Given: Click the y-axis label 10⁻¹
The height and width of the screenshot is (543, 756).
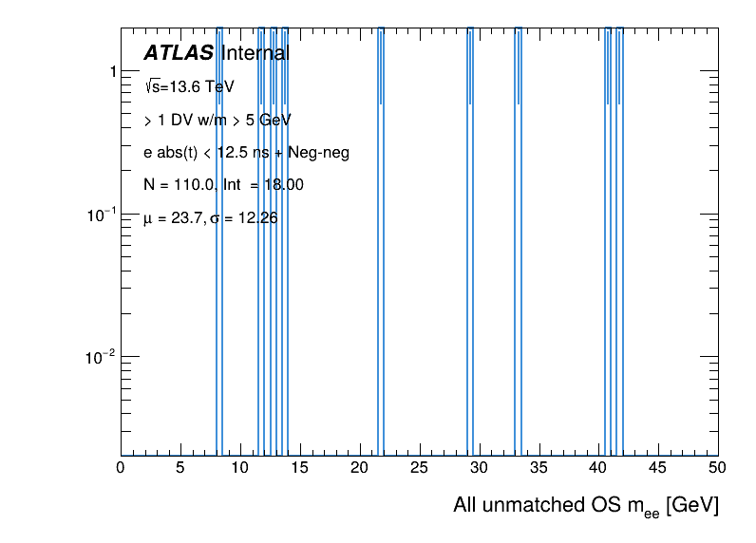Looking at the screenshot, I should (101, 215).
